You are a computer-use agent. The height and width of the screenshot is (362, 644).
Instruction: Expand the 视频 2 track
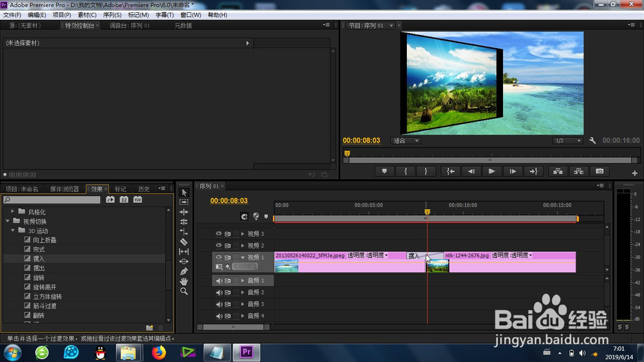coord(243,245)
